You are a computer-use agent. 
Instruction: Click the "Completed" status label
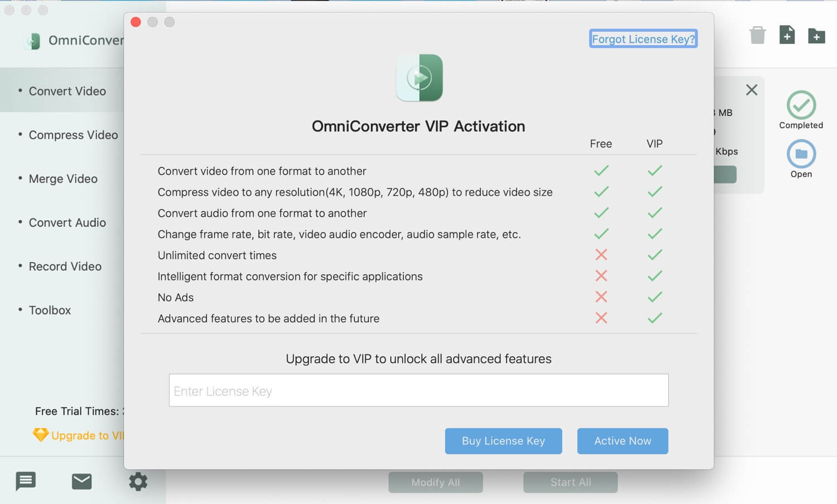801,125
